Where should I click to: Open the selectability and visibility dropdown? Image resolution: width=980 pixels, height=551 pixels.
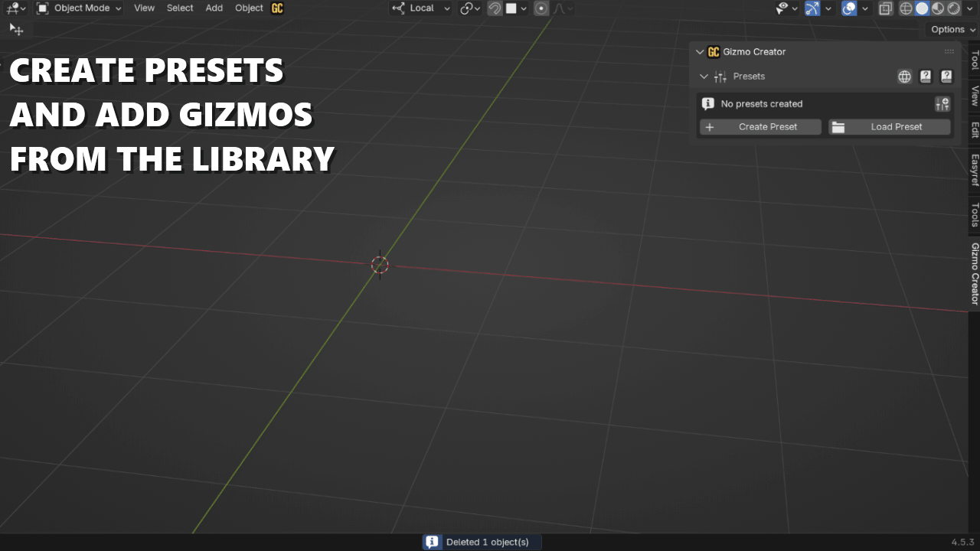click(786, 8)
